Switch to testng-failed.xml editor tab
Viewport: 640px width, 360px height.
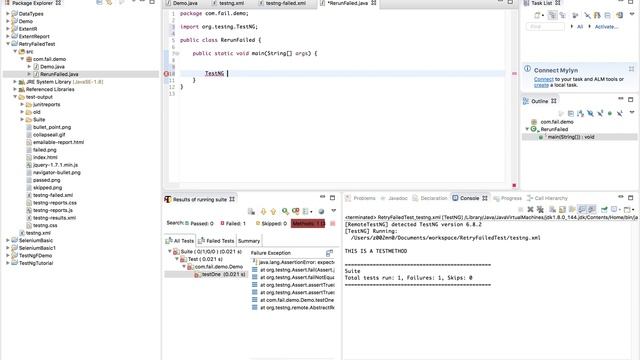285,3
